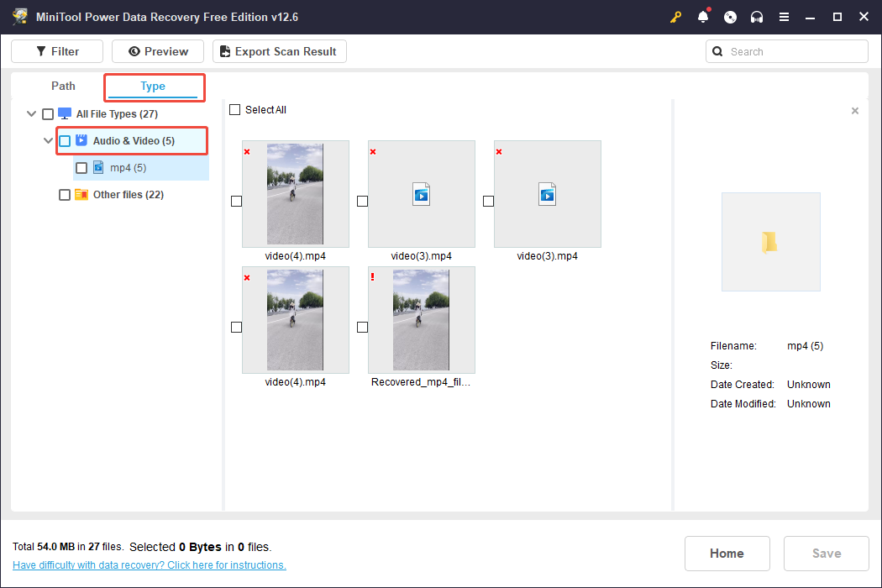Image resolution: width=882 pixels, height=588 pixels.
Task: Switch to the Path tab
Action: point(62,86)
